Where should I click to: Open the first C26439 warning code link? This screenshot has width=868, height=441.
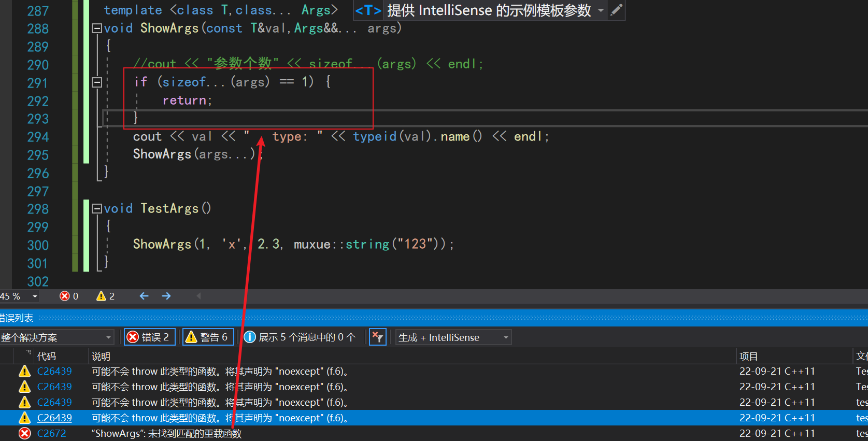54,372
